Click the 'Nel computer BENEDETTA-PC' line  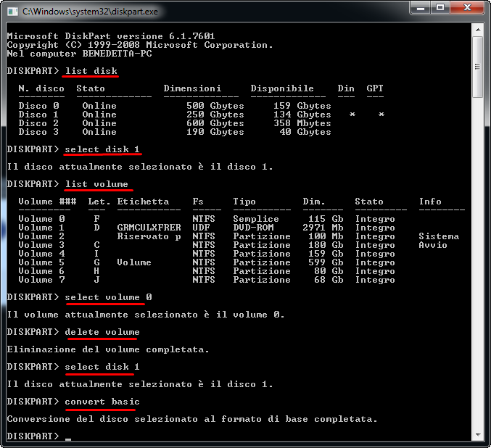coord(80,54)
